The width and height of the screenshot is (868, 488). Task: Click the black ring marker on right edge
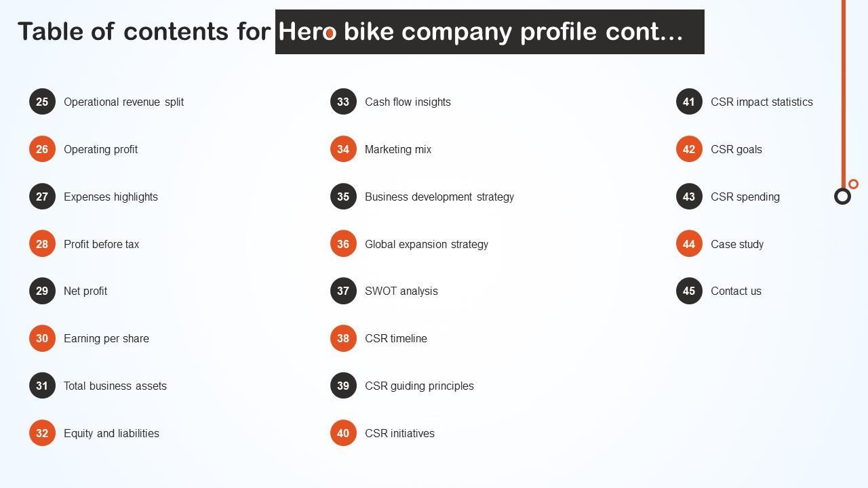click(x=842, y=197)
